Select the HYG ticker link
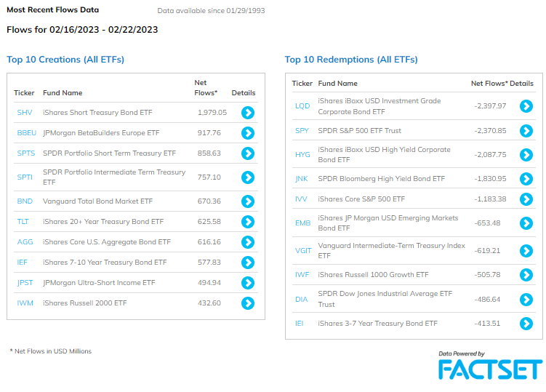546x392 pixels. (x=302, y=155)
